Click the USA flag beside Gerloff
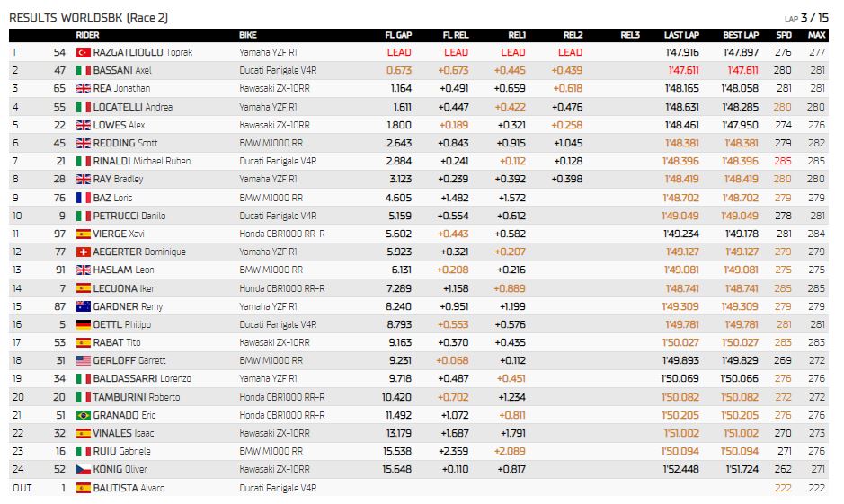Image resolution: width=844 pixels, height=504 pixels. pyautogui.click(x=84, y=360)
